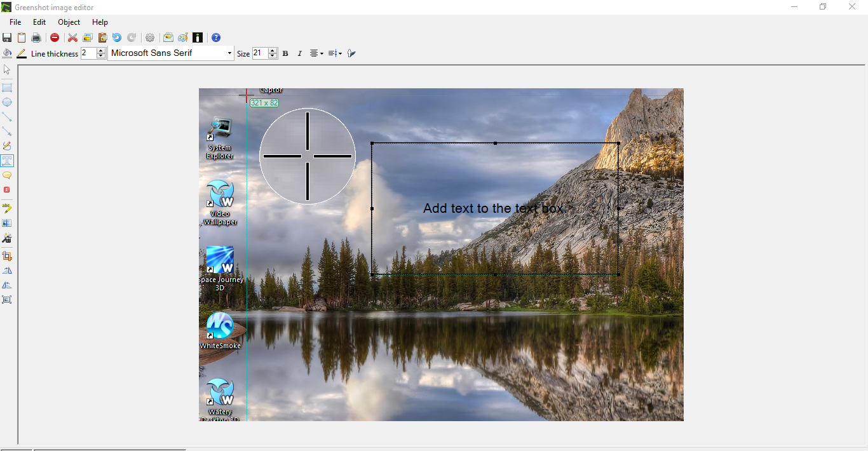Image resolution: width=868 pixels, height=451 pixels.
Task: Open the font family dropdown
Action: (x=230, y=53)
